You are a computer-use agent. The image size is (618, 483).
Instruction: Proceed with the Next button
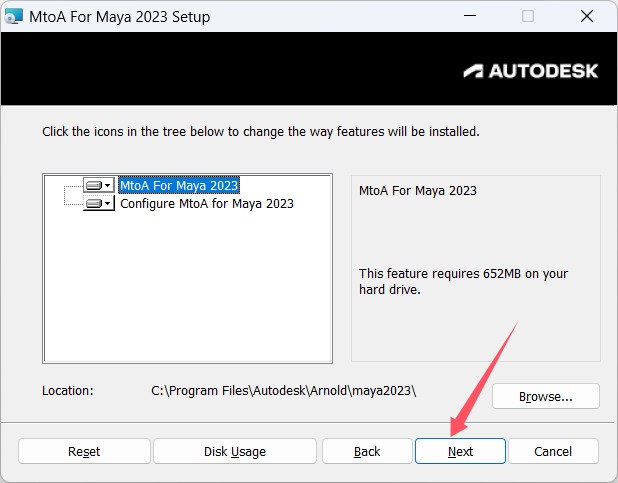click(x=460, y=451)
